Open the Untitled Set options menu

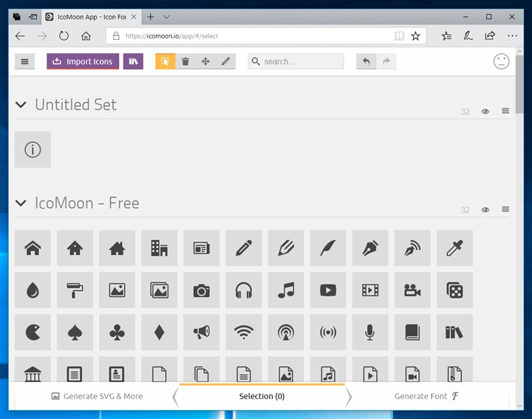pos(505,111)
